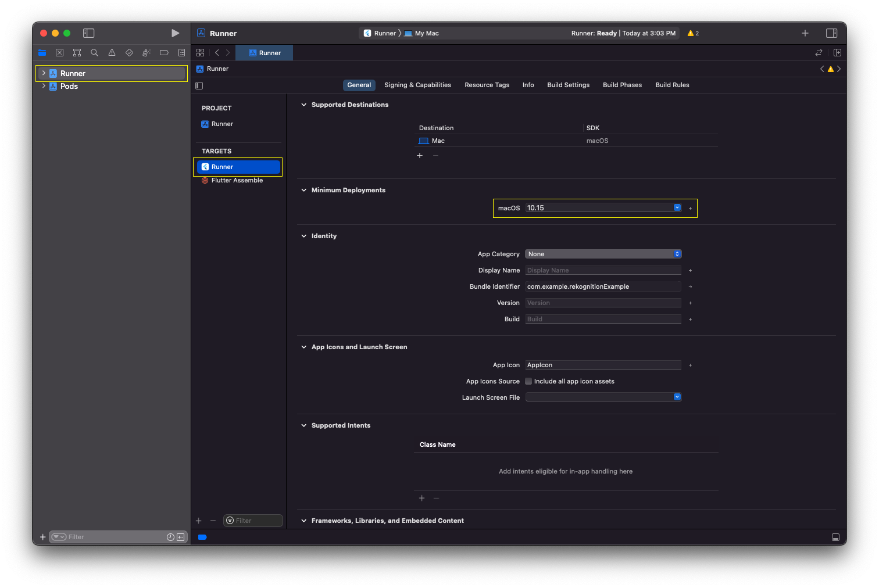Click the plus below the targets list

(x=198, y=521)
